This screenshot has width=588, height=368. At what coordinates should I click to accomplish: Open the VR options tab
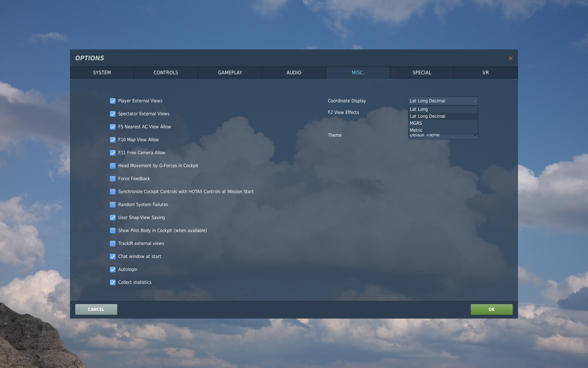click(485, 72)
